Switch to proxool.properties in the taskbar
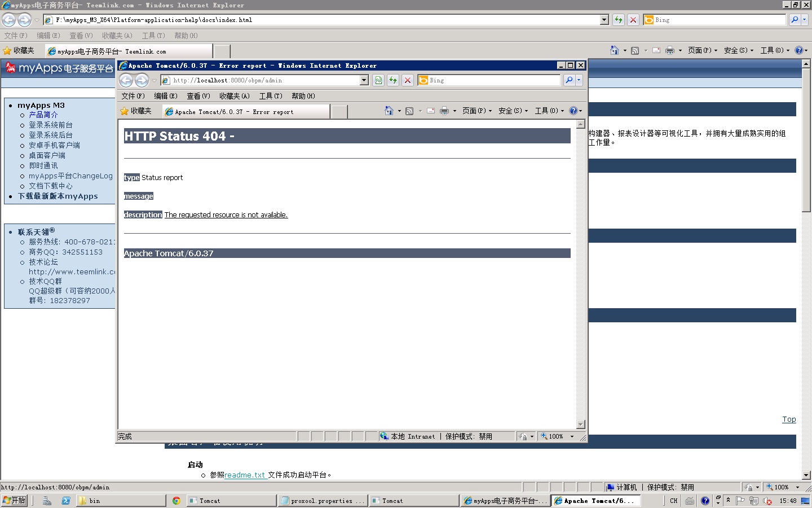This screenshot has width=812, height=508. coord(323,501)
